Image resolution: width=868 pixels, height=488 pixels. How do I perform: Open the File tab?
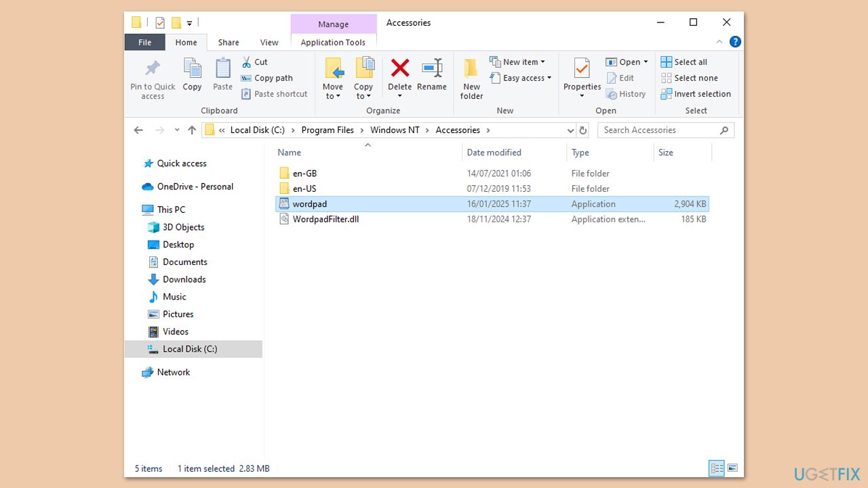click(145, 42)
